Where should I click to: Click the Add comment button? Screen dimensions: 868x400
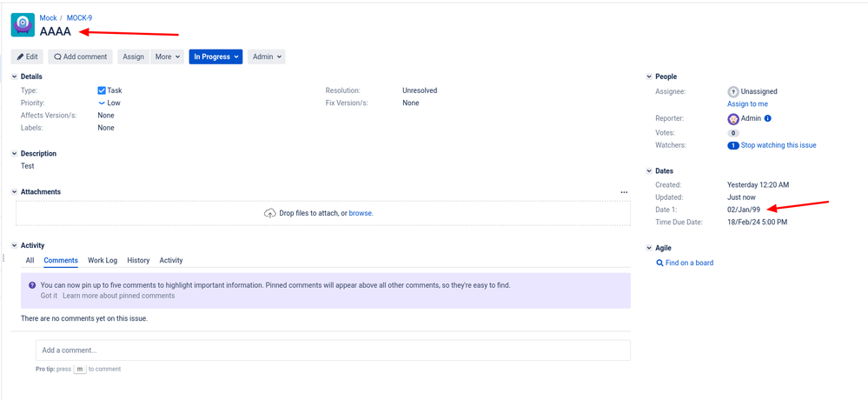click(x=80, y=57)
